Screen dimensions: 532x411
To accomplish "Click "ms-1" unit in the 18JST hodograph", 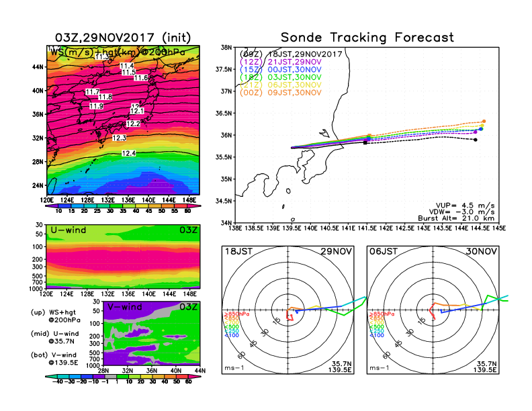I will point(234,368).
